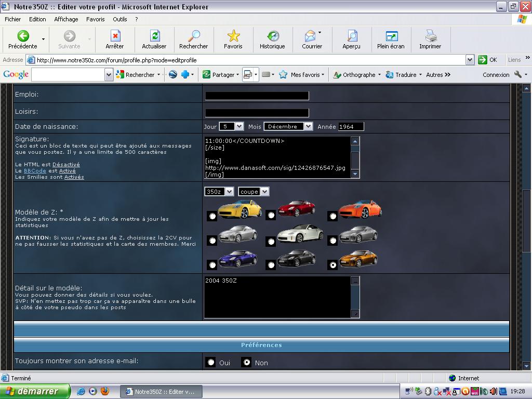Open the Rechercher search pane
Image resolution: width=532 pixels, height=399 pixels.
(193, 39)
